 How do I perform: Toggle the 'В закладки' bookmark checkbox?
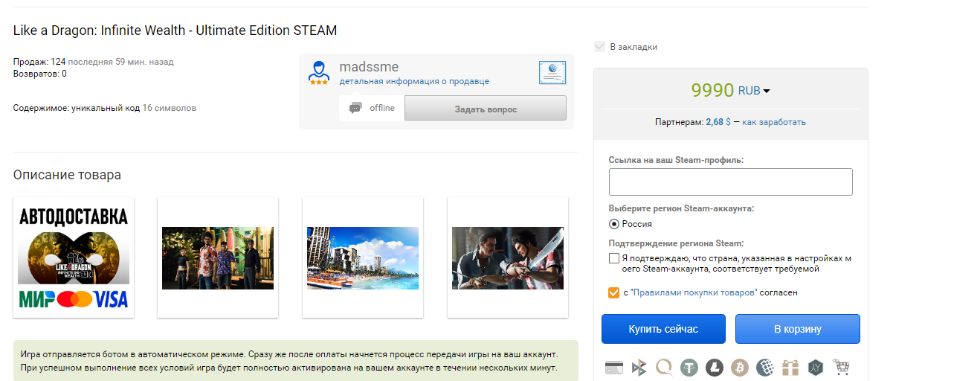pyautogui.click(x=599, y=47)
